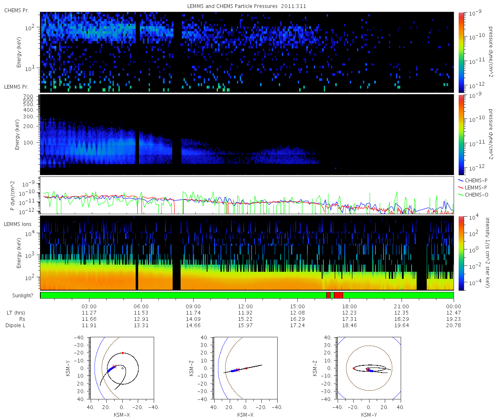Click the LT value 12.47
The height and width of the screenshot is (420, 504).
(454, 312)
